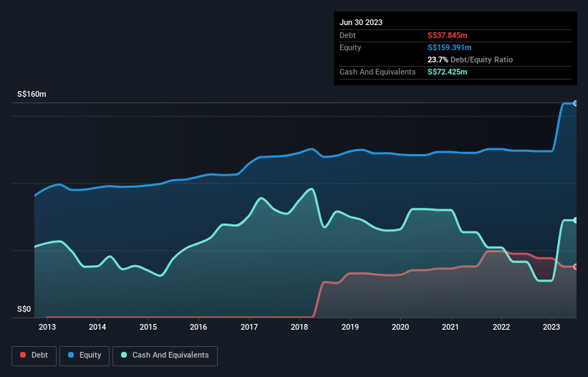Viewport: 588px width, 377px height.
Task: Click the 2015 x-axis label
Action: coord(148,327)
